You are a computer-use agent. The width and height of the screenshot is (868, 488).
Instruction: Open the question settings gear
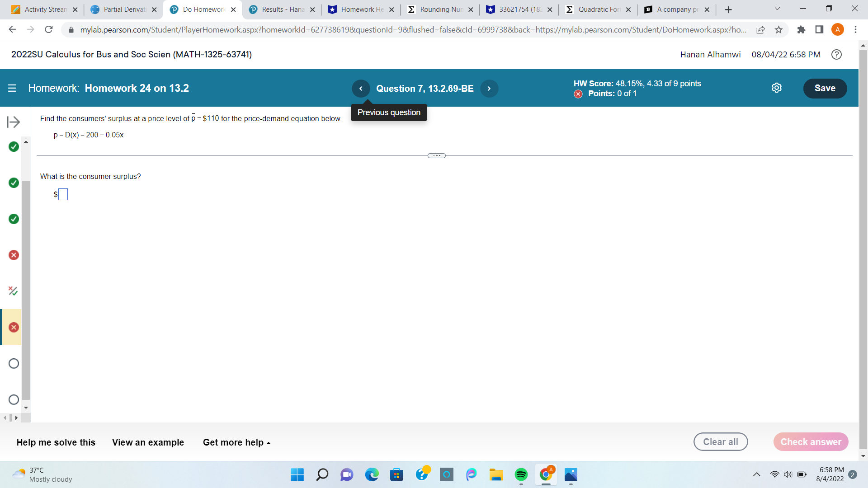(x=777, y=88)
